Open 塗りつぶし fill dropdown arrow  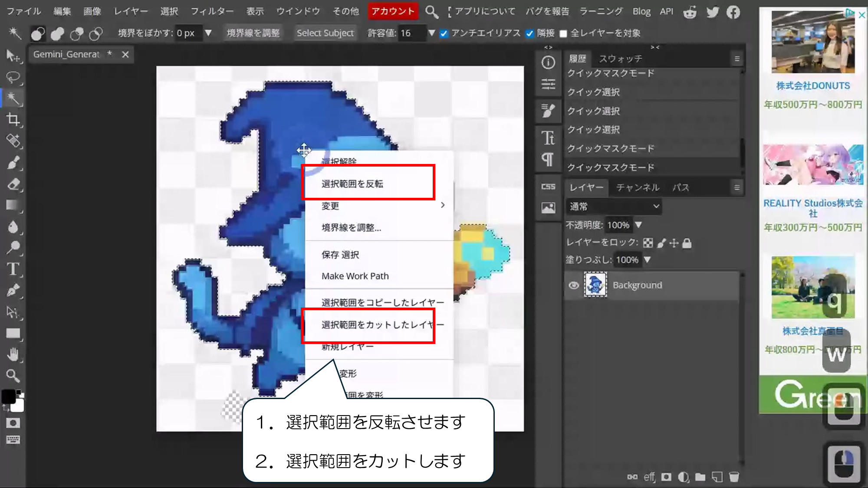tap(647, 259)
